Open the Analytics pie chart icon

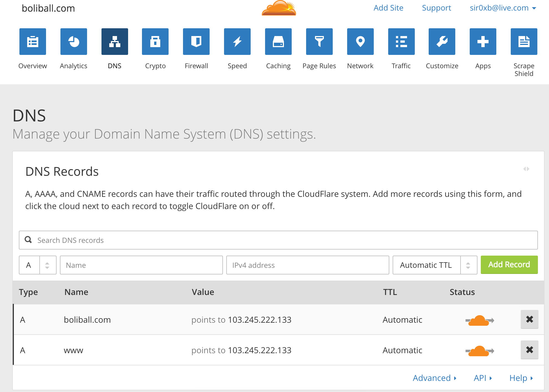[x=74, y=42]
